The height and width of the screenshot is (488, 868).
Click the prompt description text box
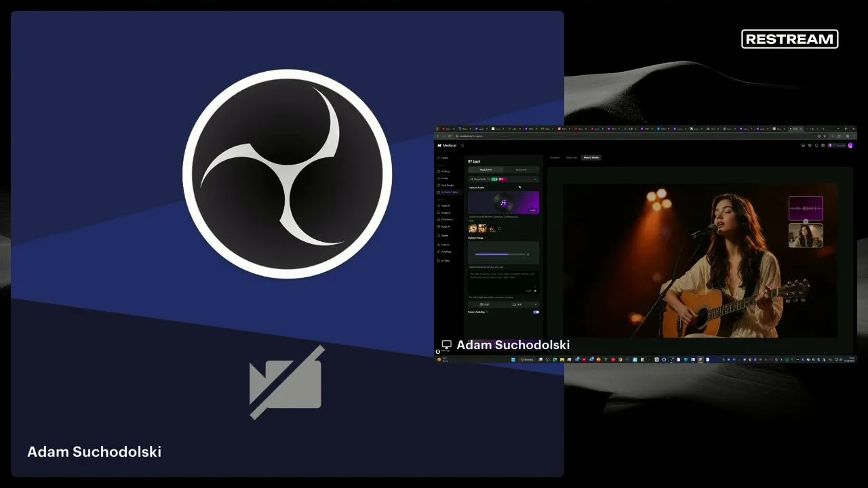click(x=503, y=282)
